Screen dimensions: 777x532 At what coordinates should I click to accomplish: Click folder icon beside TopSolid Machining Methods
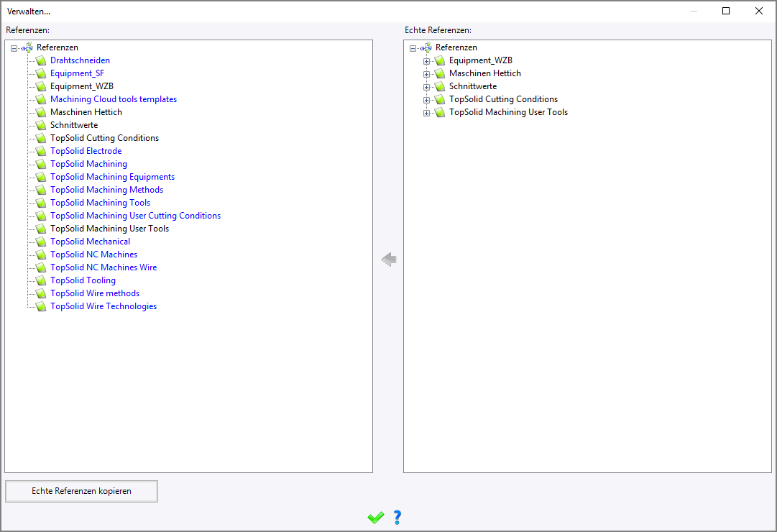[41, 190]
